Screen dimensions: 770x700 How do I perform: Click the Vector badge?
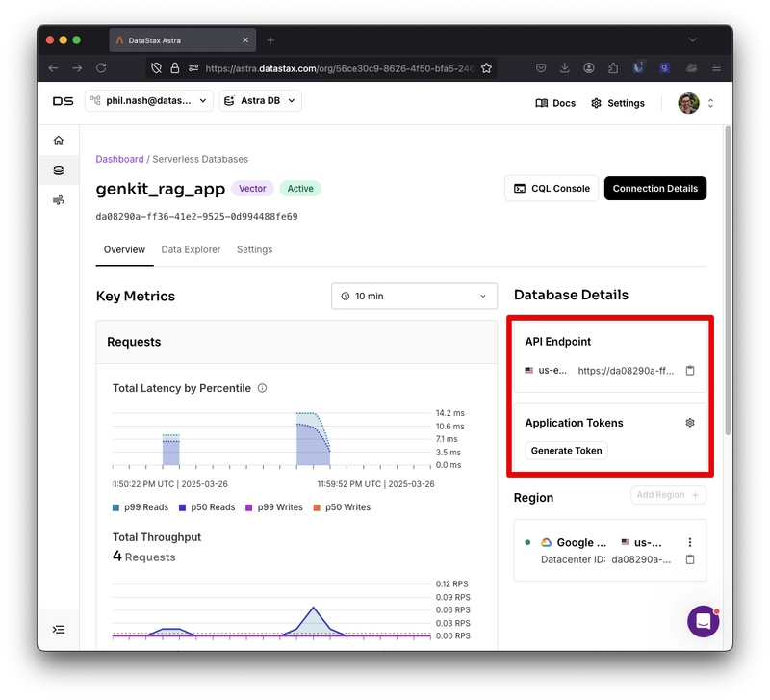tap(252, 188)
